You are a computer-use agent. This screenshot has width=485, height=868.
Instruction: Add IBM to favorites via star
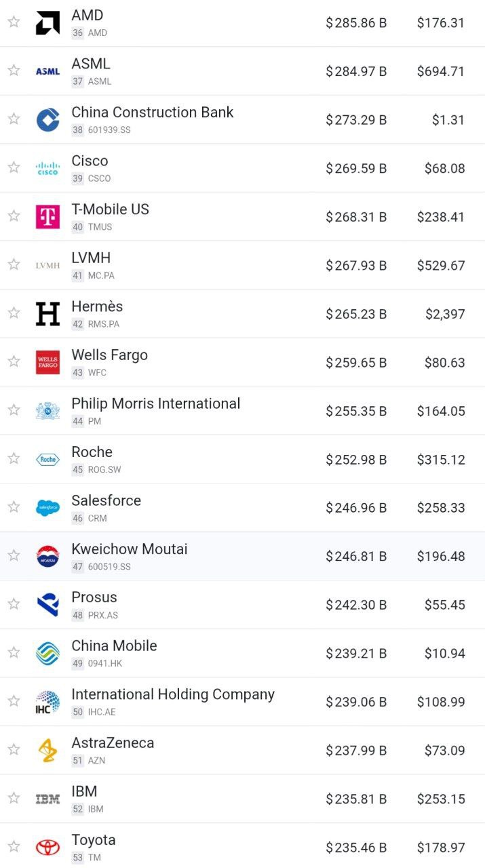pos(14,798)
